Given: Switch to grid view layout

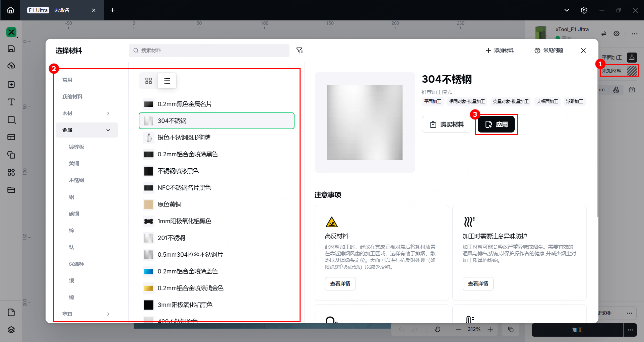Looking at the screenshot, I should [148, 81].
